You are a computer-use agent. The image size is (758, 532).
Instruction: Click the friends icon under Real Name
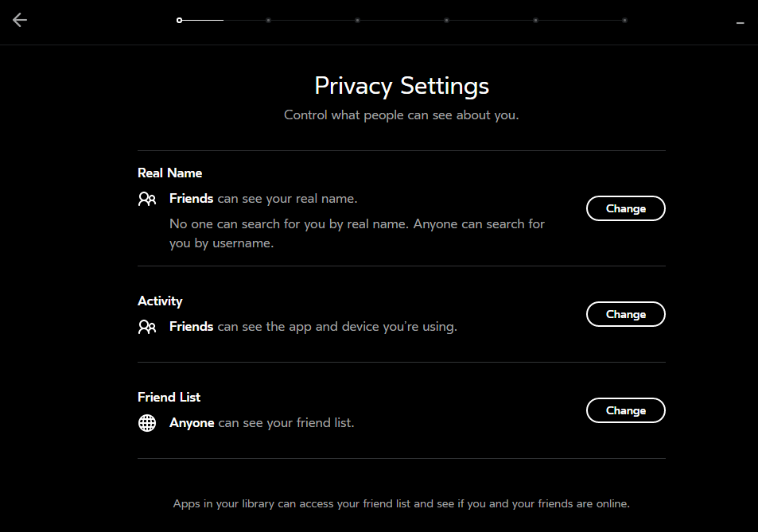(147, 199)
